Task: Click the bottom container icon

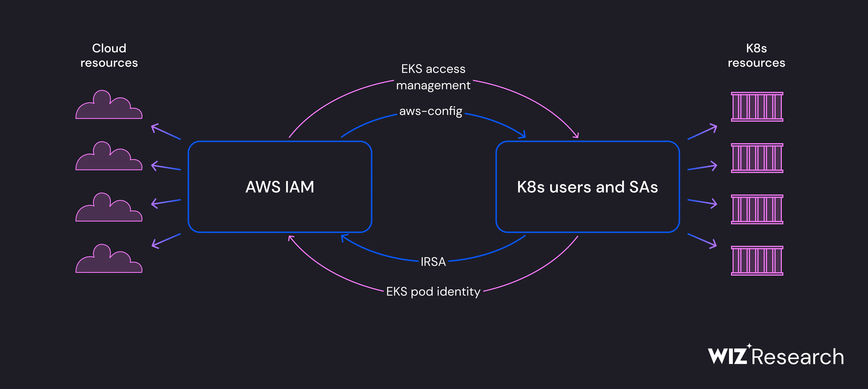Action: 757,260
